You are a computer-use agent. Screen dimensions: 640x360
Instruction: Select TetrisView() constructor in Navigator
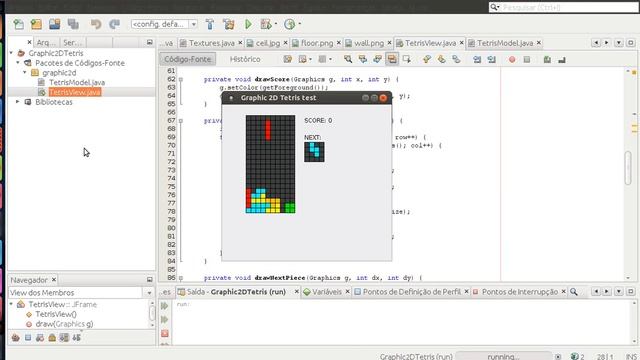(x=56, y=314)
